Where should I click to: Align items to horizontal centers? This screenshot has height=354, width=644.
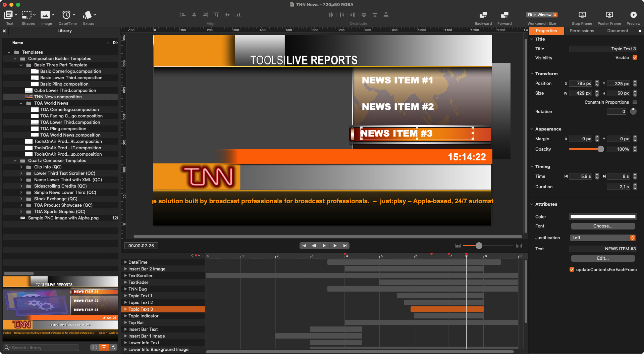(x=194, y=15)
